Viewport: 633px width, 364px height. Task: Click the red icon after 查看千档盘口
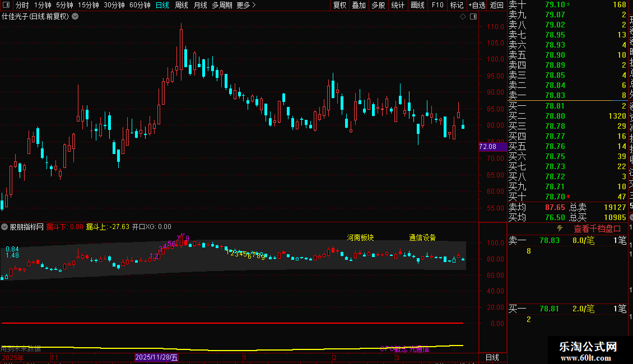(617, 228)
